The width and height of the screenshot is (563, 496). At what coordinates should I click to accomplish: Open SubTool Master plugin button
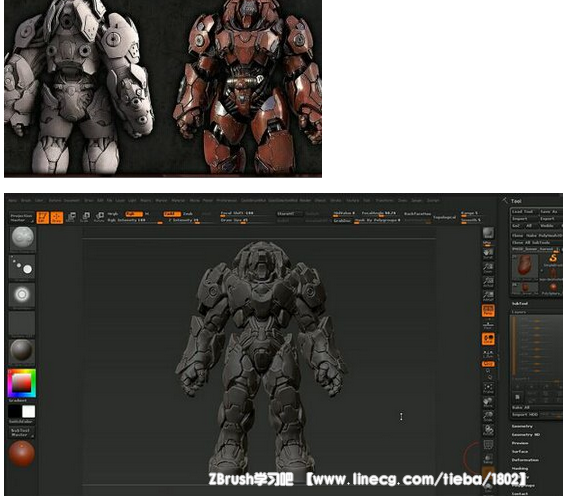coord(21,432)
